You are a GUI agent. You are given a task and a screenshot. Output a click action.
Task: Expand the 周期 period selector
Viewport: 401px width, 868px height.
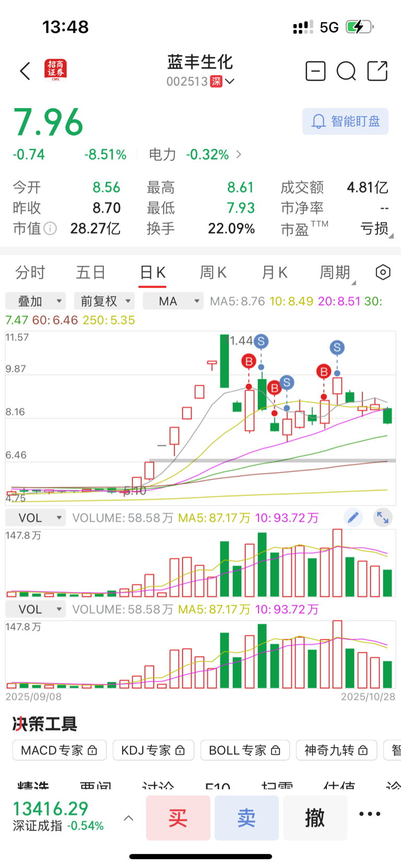click(337, 272)
